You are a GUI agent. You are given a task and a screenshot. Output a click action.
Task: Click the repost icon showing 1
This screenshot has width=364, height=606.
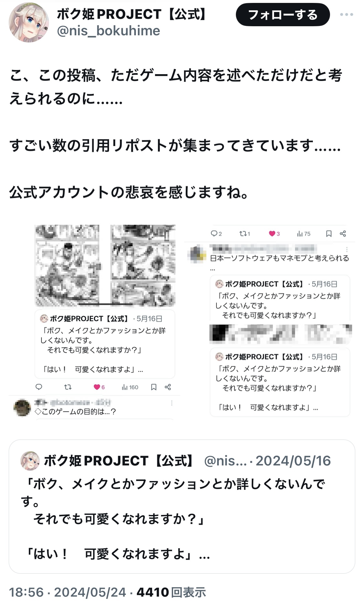[x=245, y=234]
